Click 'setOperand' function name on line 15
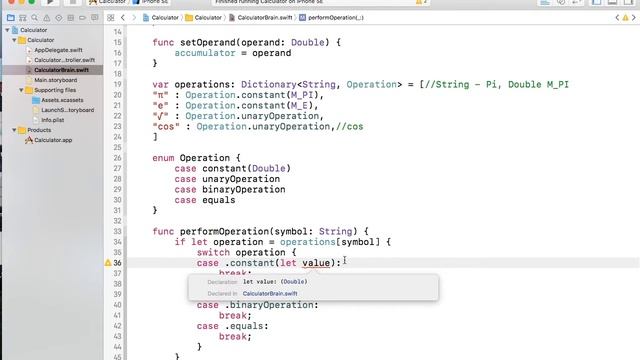 click(207, 42)
